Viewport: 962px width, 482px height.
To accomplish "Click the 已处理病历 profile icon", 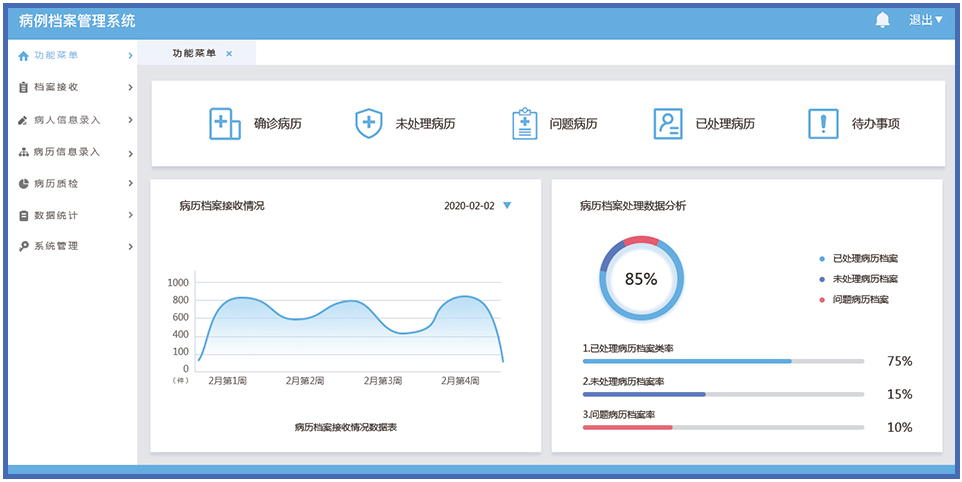I will [x=668, y=124].
